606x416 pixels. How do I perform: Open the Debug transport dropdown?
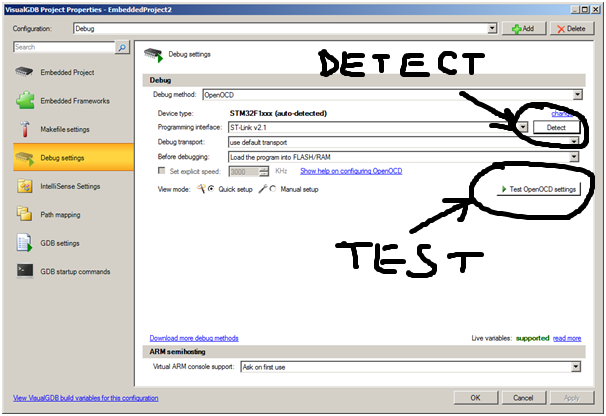pyautogui.click(x=574, y=142)
